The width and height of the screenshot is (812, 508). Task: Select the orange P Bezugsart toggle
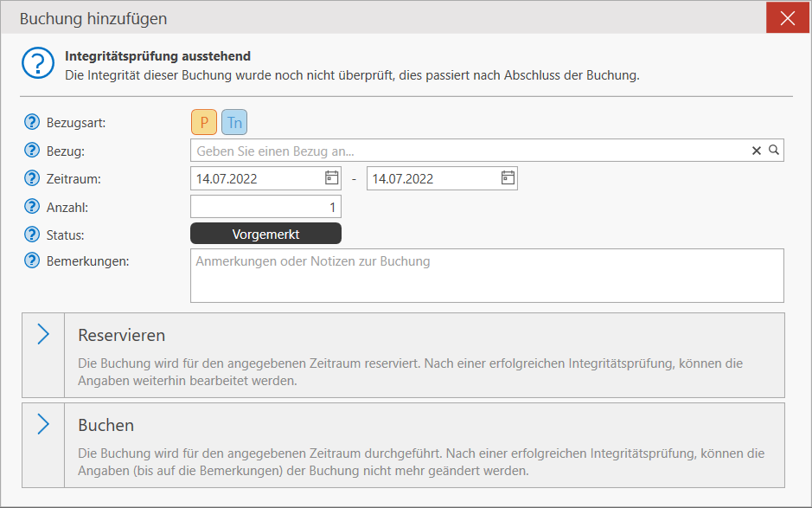[x=204, y=122]
